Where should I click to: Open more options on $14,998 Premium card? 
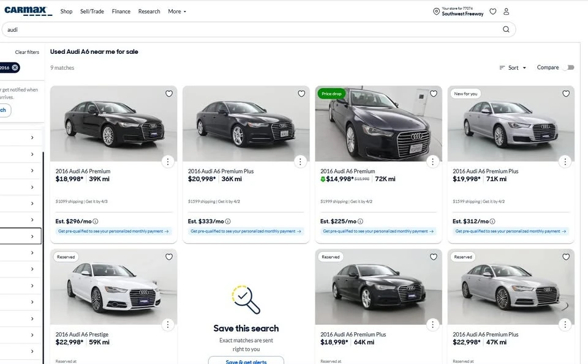[x=432, y=162]
